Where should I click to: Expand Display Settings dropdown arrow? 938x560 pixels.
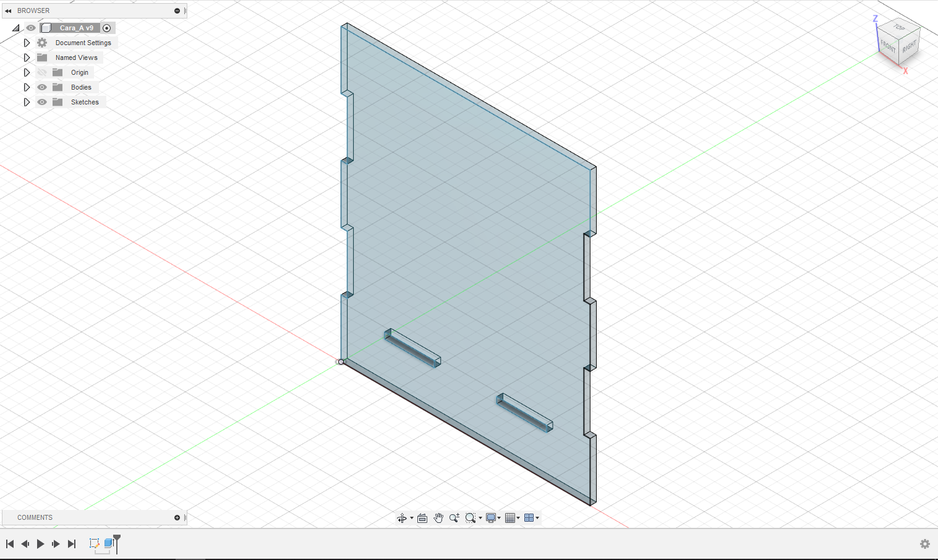[x=499, y=518]
